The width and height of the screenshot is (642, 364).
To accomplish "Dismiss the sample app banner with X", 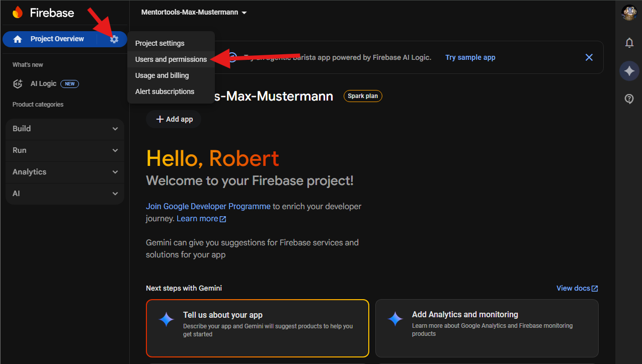I will point(589,57).
